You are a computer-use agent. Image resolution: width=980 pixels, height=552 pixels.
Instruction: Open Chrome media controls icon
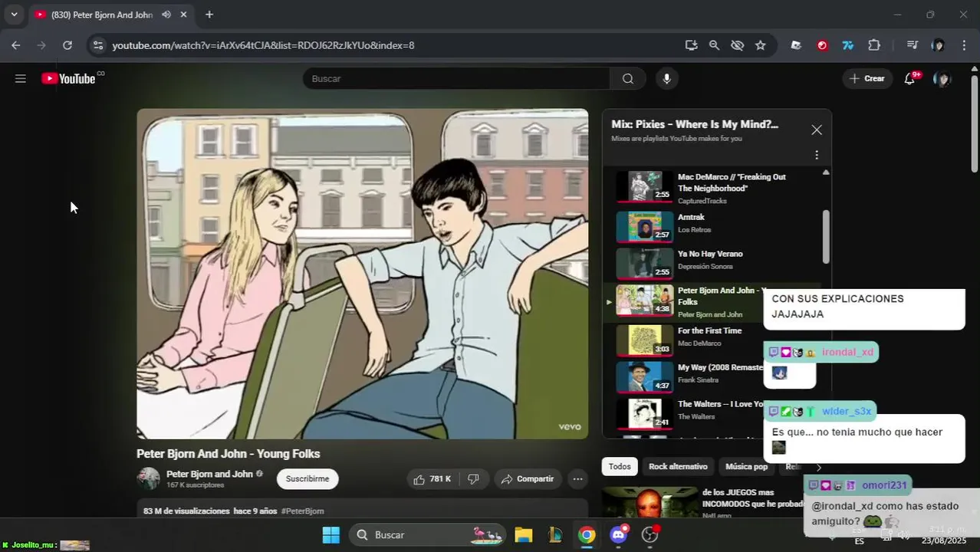(x=912, y=45)
